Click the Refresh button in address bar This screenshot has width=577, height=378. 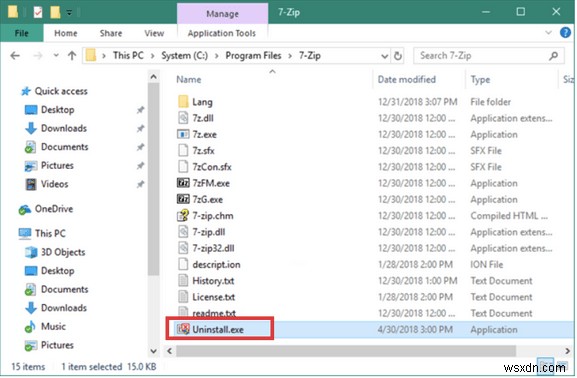click(x=398, y=56)
